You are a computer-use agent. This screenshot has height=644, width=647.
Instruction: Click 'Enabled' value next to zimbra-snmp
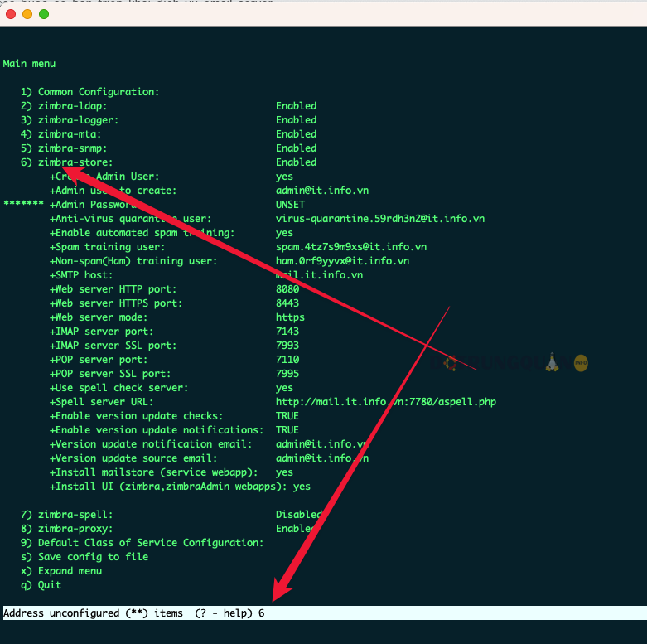pyautogui.click(x=297, y=148)
